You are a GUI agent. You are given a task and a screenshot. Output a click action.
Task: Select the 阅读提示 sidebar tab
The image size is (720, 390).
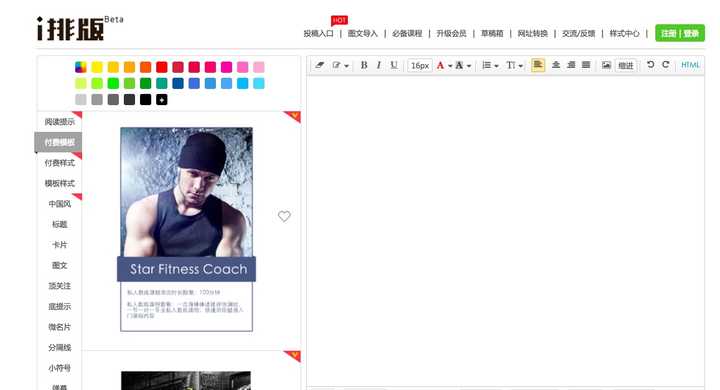[x=59, y=122]
